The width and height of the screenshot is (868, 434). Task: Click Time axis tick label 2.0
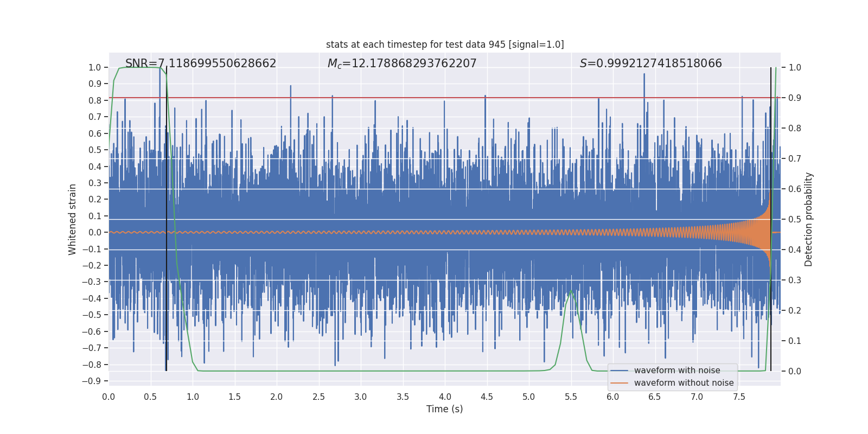pyautogui.click(x=277, y=397)
